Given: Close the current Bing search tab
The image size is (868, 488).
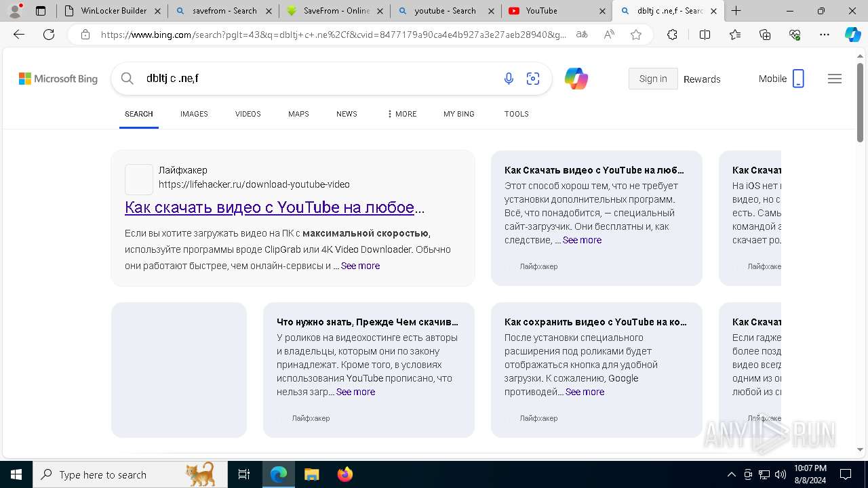Looking at the screenshot, I should (713, 11).
